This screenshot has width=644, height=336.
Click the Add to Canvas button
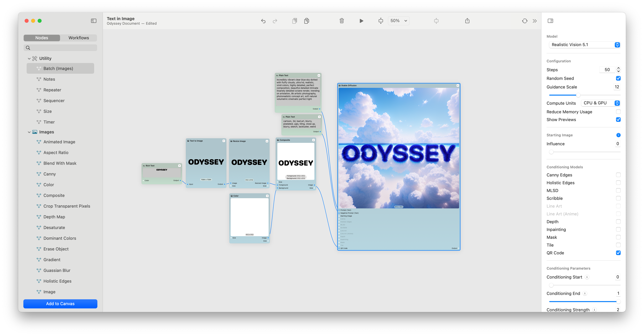(60, 304)
